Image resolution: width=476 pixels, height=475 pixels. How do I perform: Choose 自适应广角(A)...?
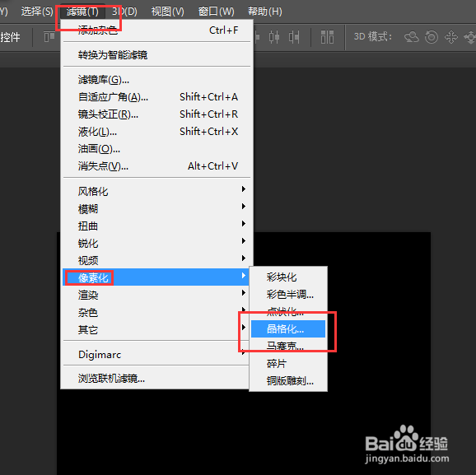tap(157, 97)
